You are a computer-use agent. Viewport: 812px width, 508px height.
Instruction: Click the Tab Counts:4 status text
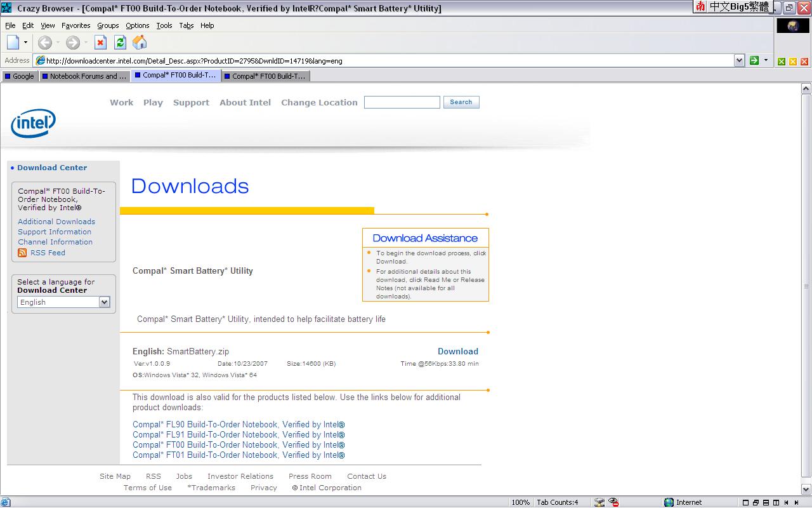pos(558,502)
